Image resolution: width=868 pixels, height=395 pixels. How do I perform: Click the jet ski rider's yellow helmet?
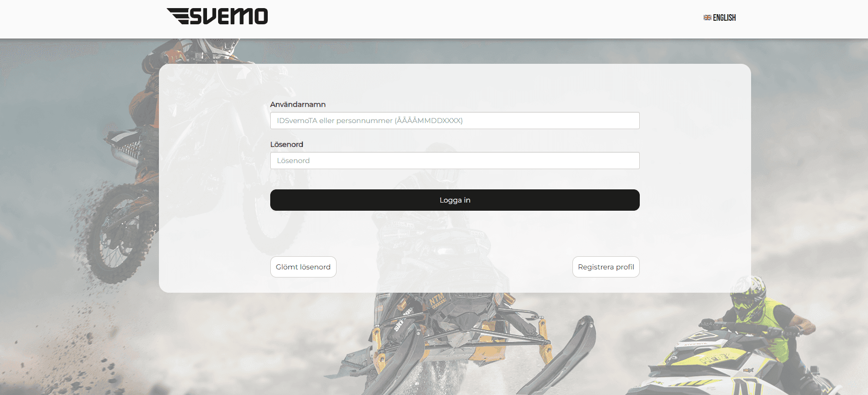tap(748, 294)
